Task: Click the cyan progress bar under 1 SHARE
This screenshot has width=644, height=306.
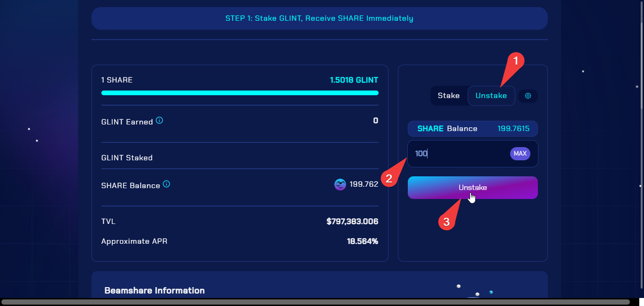Action: 239,93
